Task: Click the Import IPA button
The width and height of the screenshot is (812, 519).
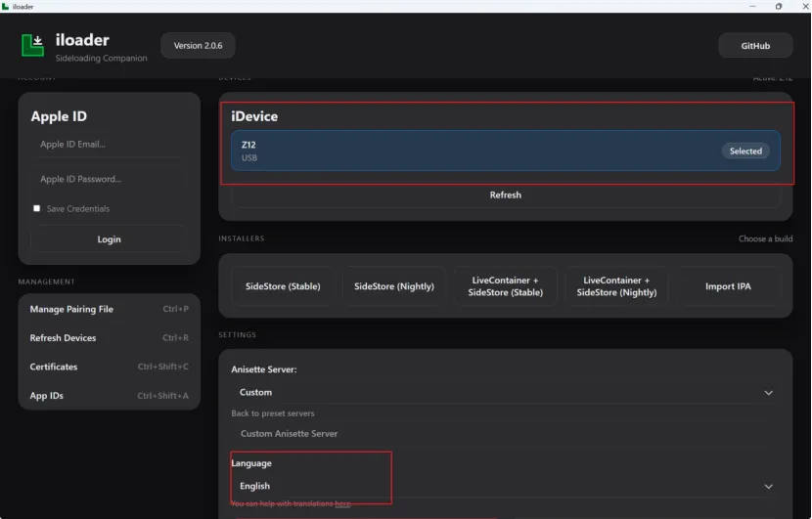Action: [728, 286]
